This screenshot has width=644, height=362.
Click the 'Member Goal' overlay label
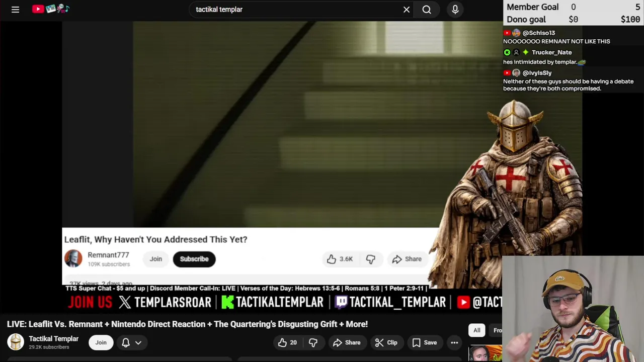tap(532, 7)
